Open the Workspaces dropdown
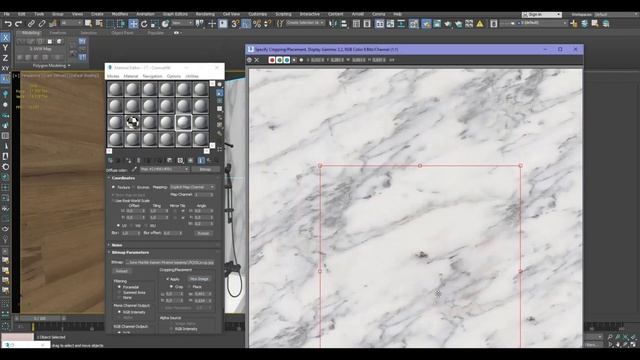640x360 pixels. [616, 15]
